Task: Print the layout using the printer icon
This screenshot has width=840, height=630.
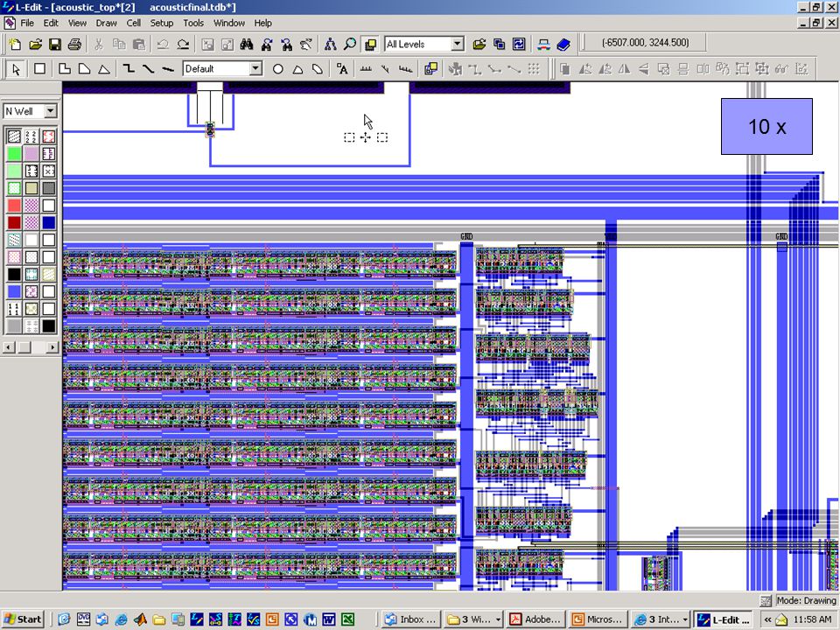Action: (74, 45)
